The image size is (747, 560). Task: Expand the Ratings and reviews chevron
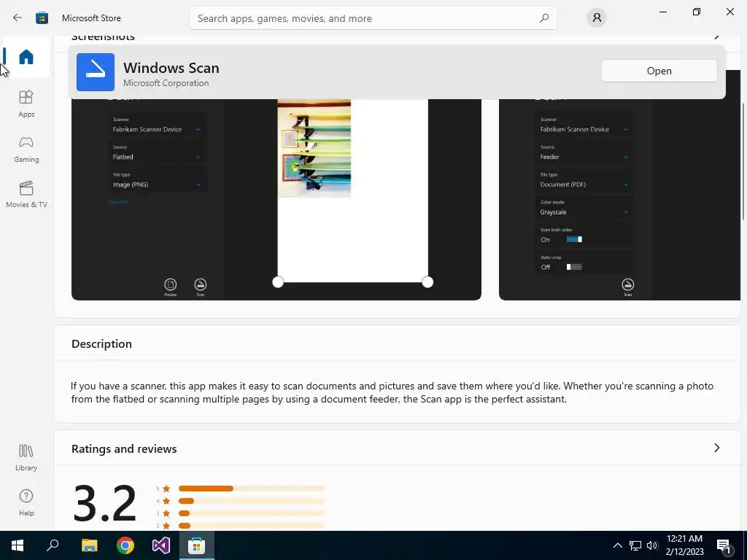pyautogui.click(x=716, y=448)
